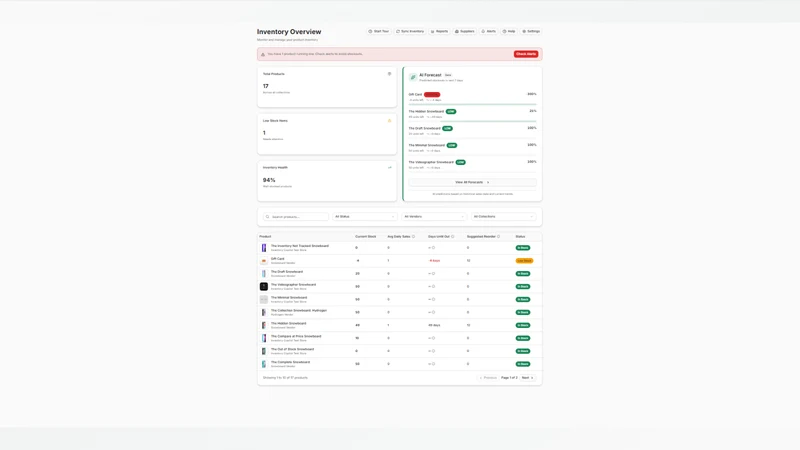Click The Compare at Price Snowboard row
Viewport: 800px width, 450px height.
pos(399,338)
